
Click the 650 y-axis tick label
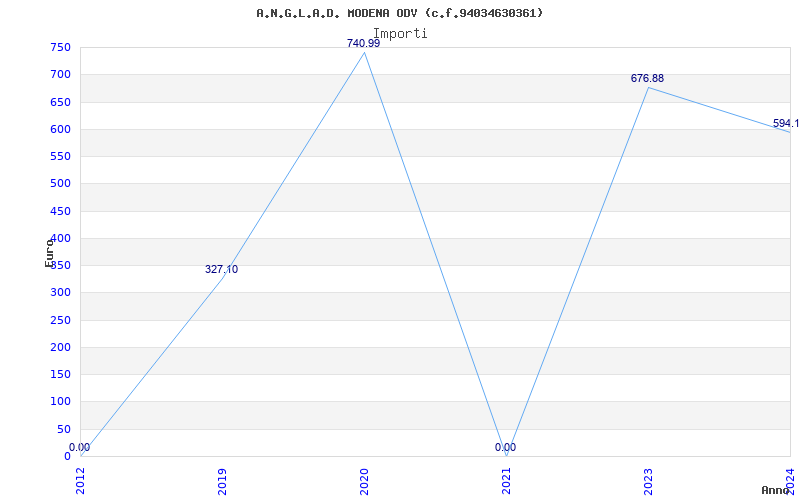(x=60, y=102)
